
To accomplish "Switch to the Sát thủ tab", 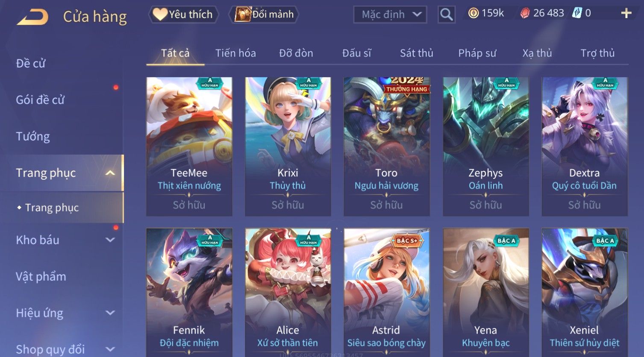I will 417,53.
